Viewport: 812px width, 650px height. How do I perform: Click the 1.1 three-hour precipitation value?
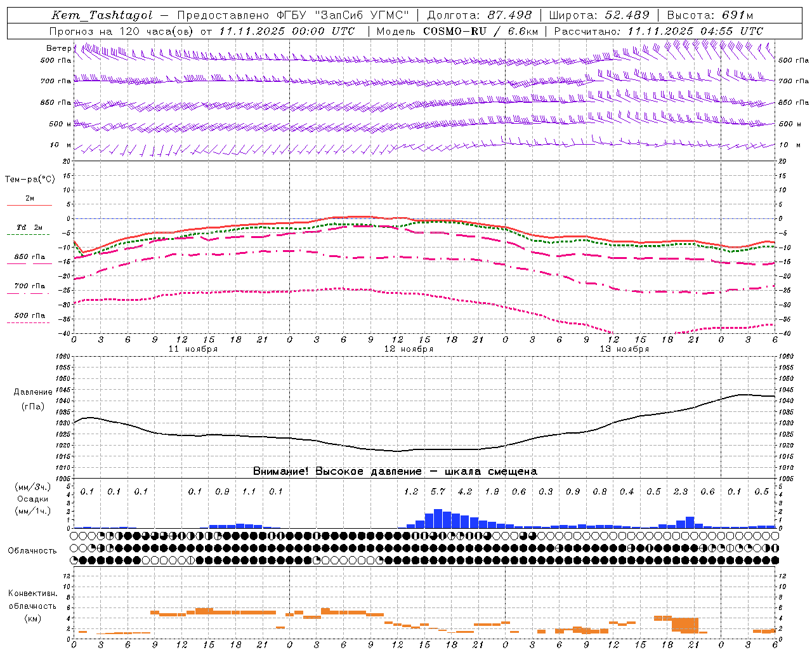pyautogui.click(x=249, y=492)
